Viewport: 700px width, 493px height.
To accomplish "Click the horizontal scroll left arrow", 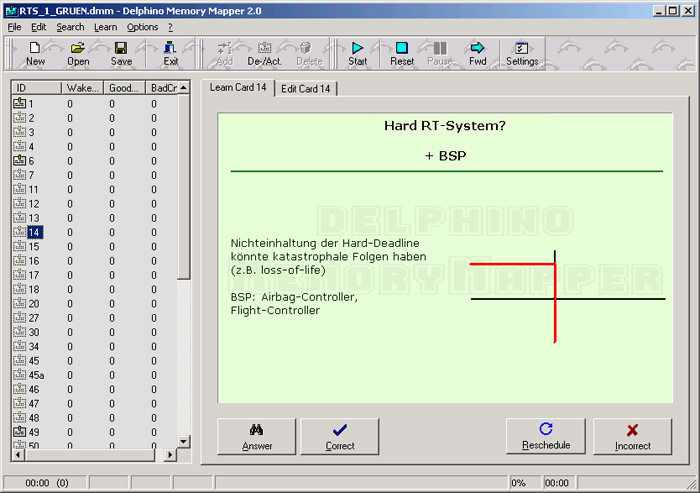I will tap(18, 455).
